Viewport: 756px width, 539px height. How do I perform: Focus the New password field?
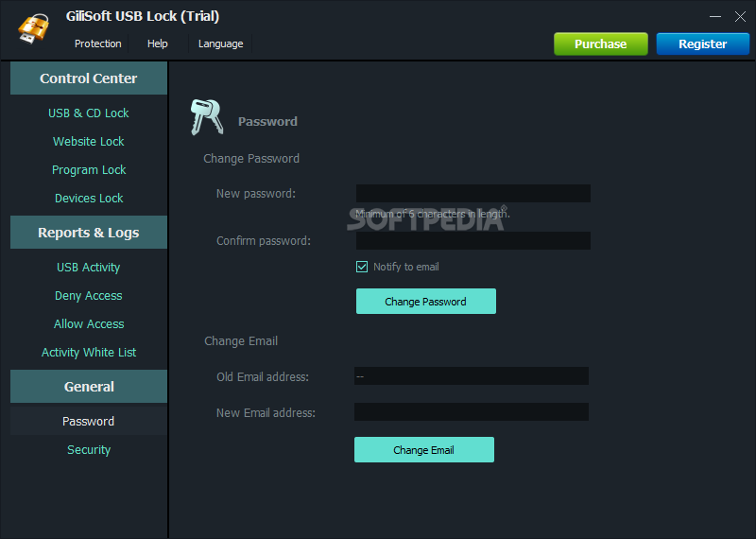[473, 193]
